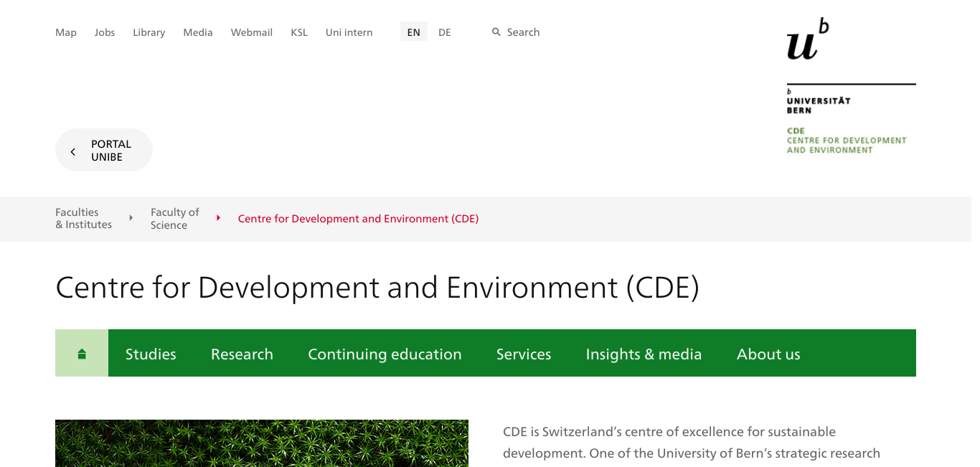Image resolution: width=980 pixels, height=467 pixels.
Task: Switch language to EN
Action: (414, 32)
